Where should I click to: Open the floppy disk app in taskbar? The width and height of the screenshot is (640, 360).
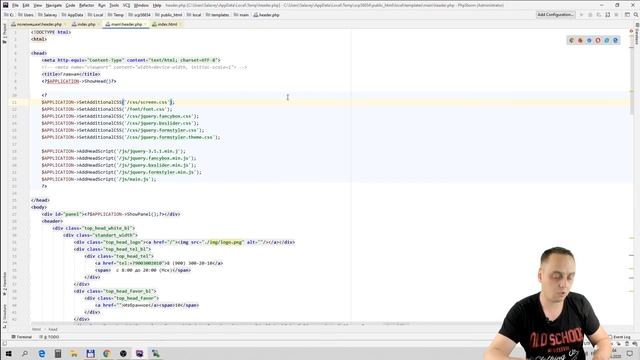(x=91, y=353)
